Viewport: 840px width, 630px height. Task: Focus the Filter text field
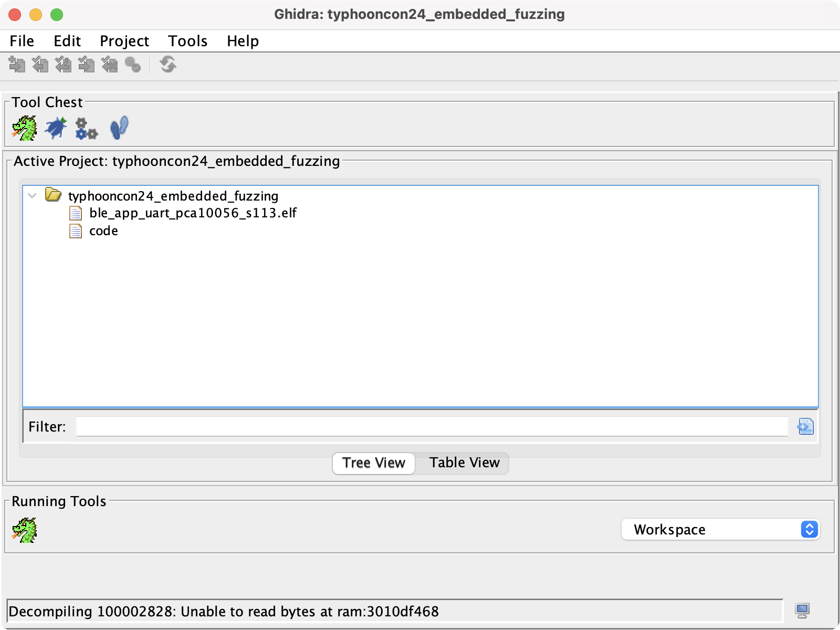point(432,426)
